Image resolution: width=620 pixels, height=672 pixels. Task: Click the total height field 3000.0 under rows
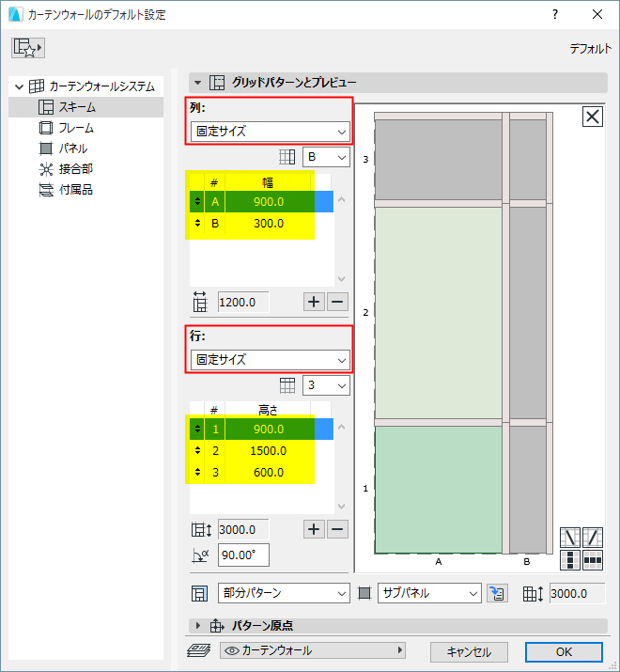pyautogui.click(x=243, y=530)
